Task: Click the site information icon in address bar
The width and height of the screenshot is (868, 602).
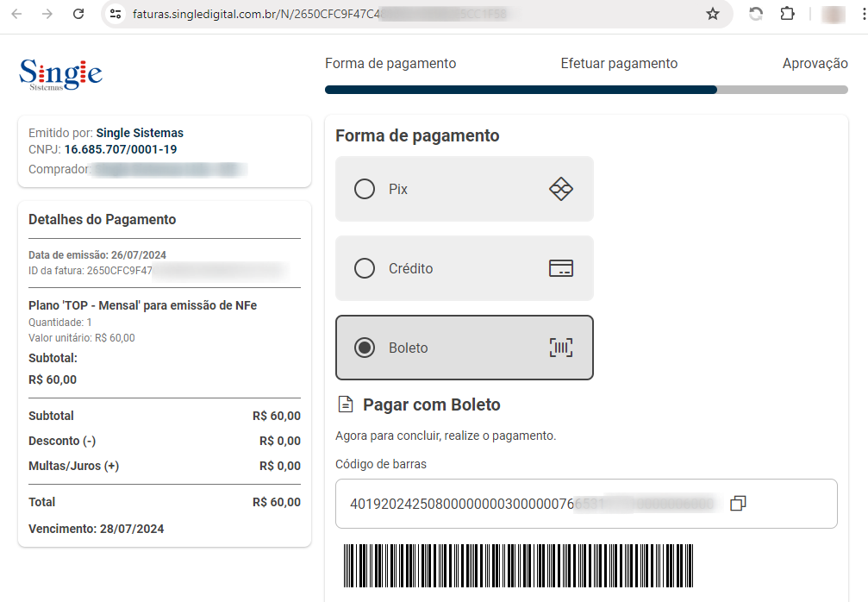Action: coord(116,14)
